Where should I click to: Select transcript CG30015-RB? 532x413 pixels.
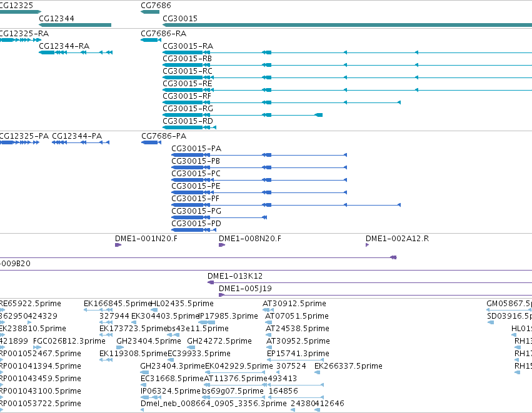(347, 65)
